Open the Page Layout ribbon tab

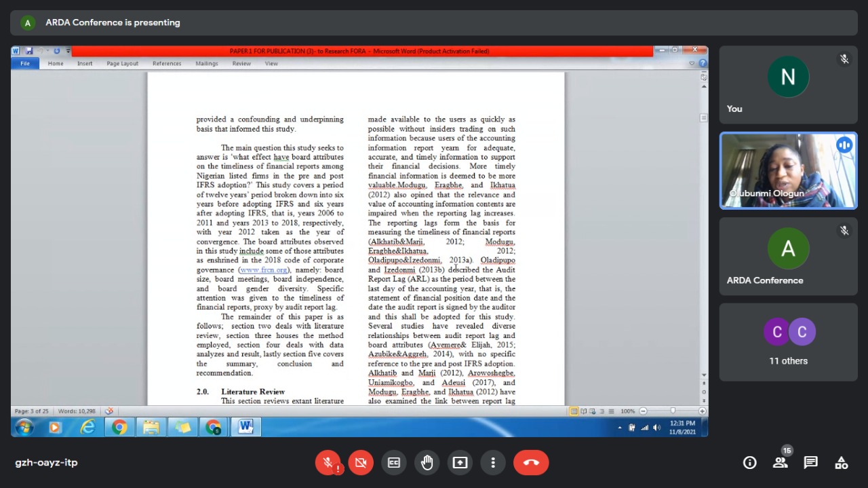click(x=122, y=64)
